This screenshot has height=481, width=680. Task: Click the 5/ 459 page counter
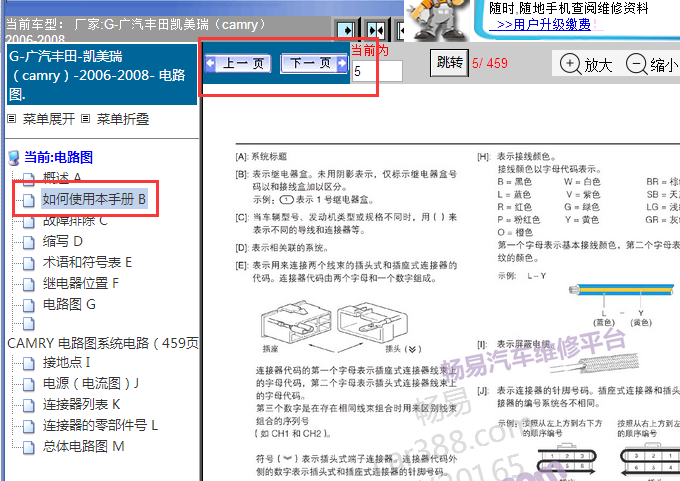coord(490,63)
